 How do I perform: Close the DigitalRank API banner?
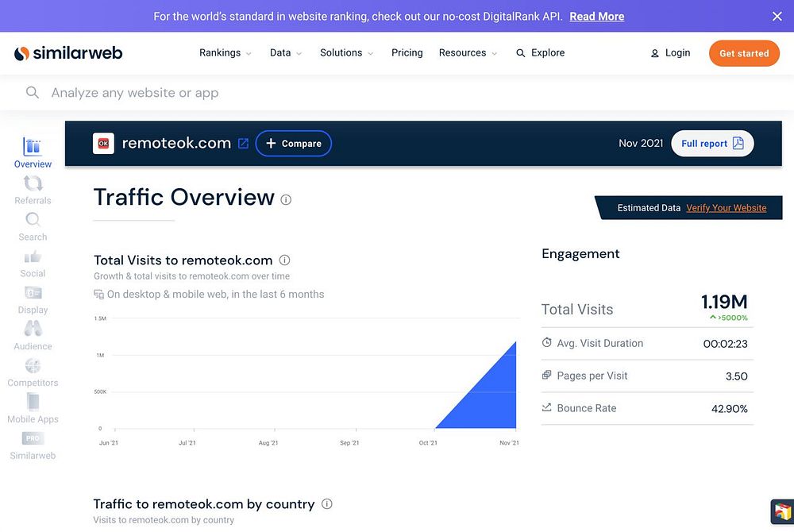[x=777, y=16]
